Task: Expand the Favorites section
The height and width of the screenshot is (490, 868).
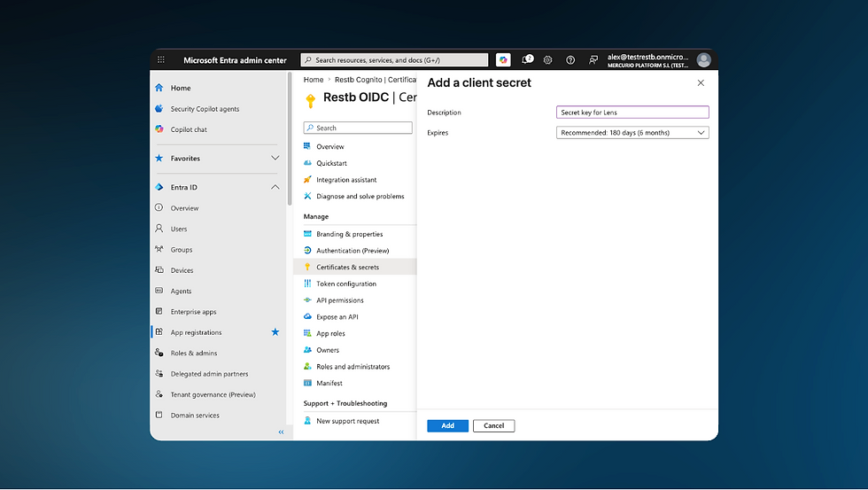Action: coord(275,159)
